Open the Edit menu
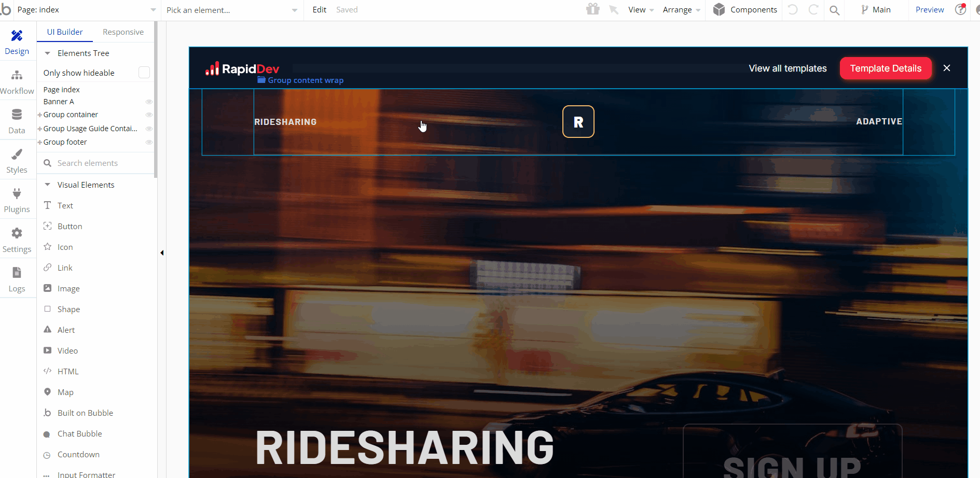The image size is (980, 478). (320, 10)
